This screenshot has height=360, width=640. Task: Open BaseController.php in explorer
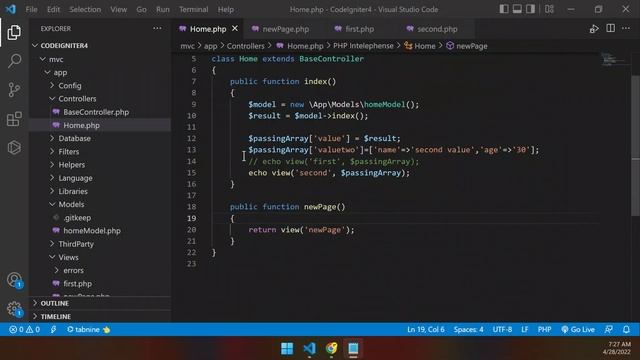(x=96, y=112)
